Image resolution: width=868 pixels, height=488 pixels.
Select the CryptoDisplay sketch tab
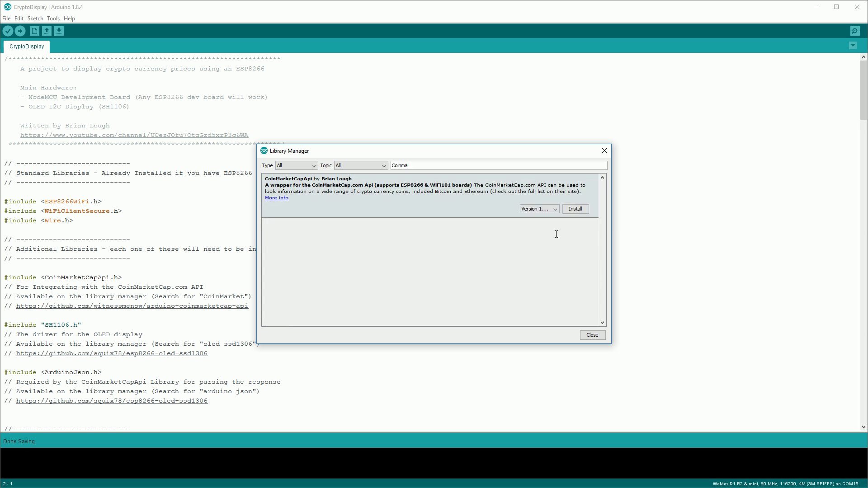pos(27,47)
